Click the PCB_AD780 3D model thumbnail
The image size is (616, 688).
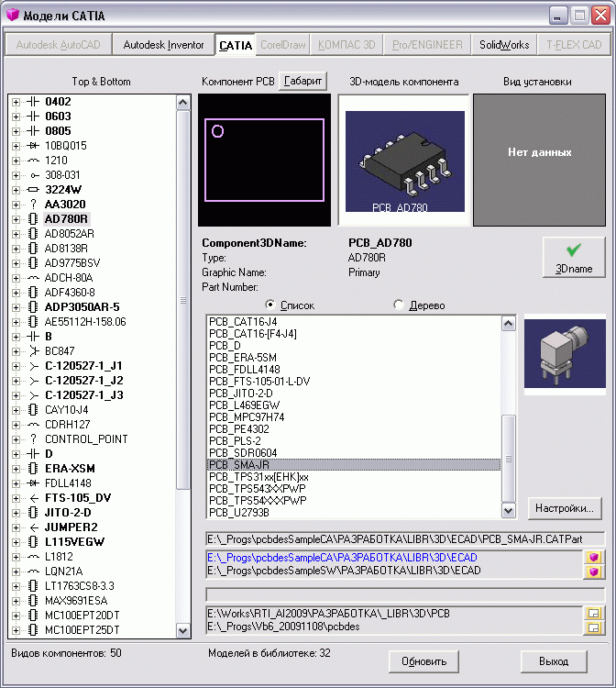click(404, 161)
